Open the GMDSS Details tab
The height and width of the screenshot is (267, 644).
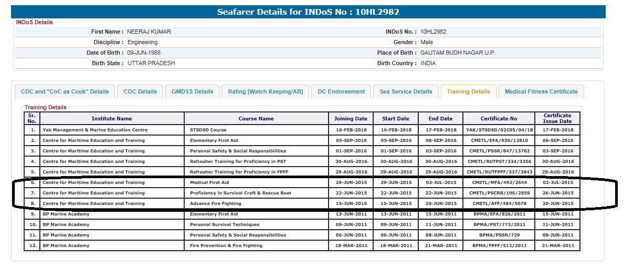193,91
